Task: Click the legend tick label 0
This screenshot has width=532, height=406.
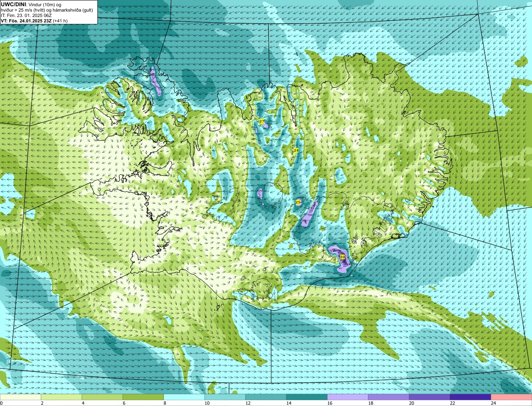Action: pos(1,403)
